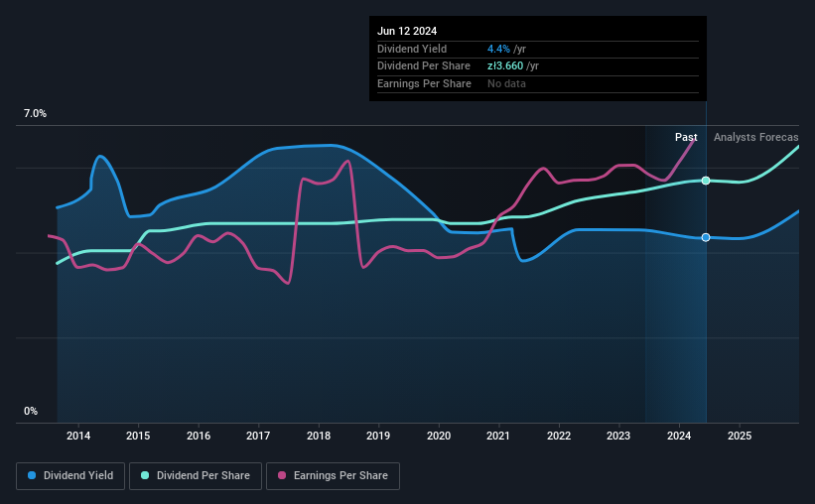815x504 pixels.
Task: Click the 2015 x-axis label
Action: click(x=138, y=436)
